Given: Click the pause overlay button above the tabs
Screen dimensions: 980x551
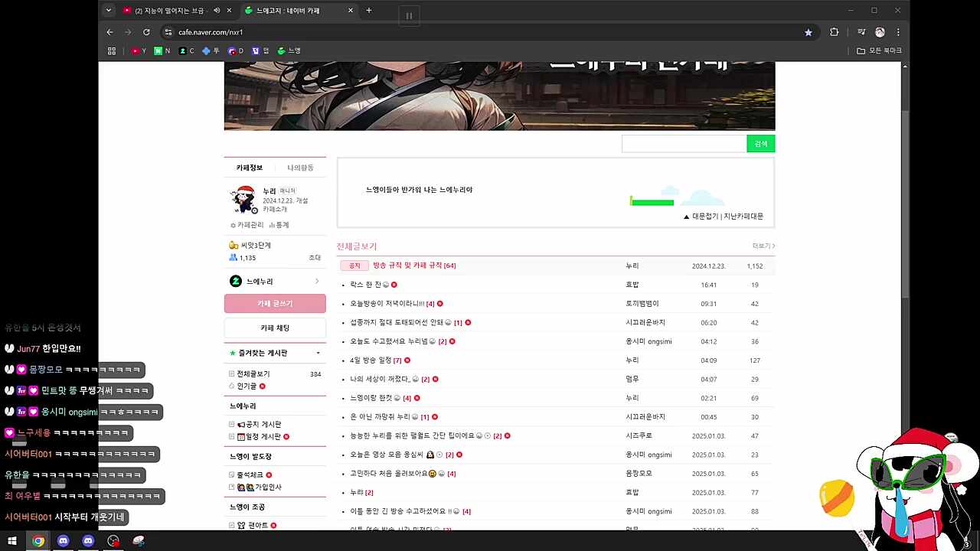Looking at the screenshot, I should (409, 15).
